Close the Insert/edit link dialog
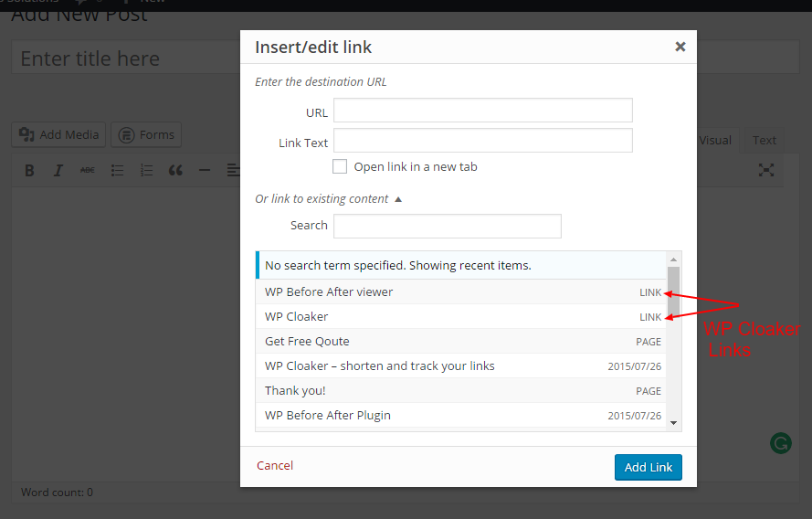The image size is (812, 519). [680, 47]
